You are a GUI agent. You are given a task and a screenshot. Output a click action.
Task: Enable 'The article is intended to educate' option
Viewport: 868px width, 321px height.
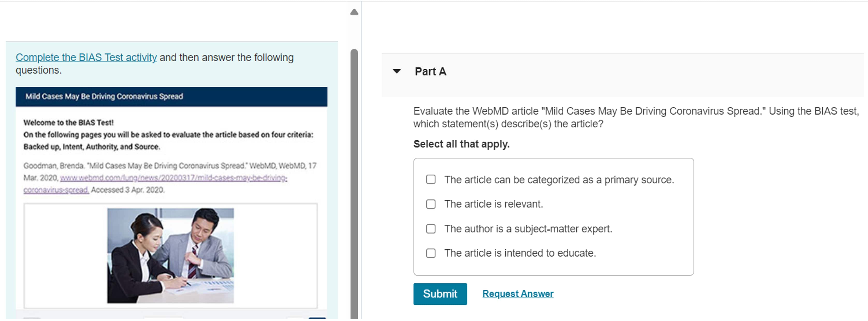coord(431,253)
